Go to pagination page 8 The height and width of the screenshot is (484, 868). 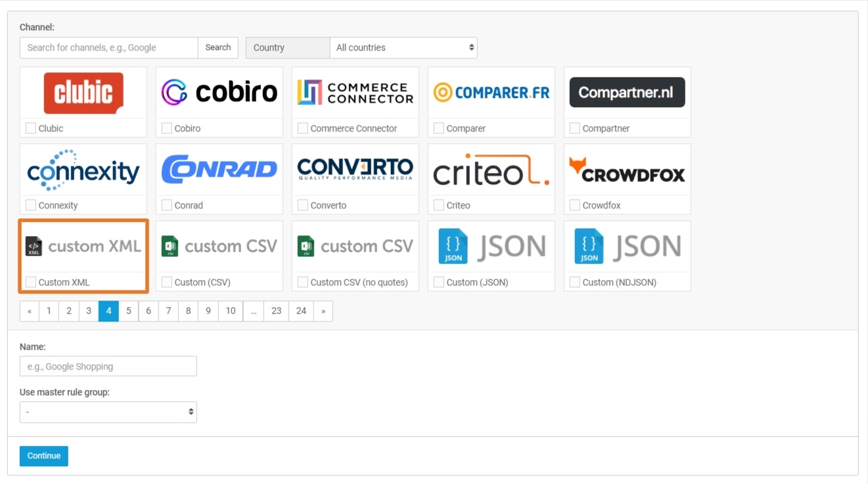(189, 311)
